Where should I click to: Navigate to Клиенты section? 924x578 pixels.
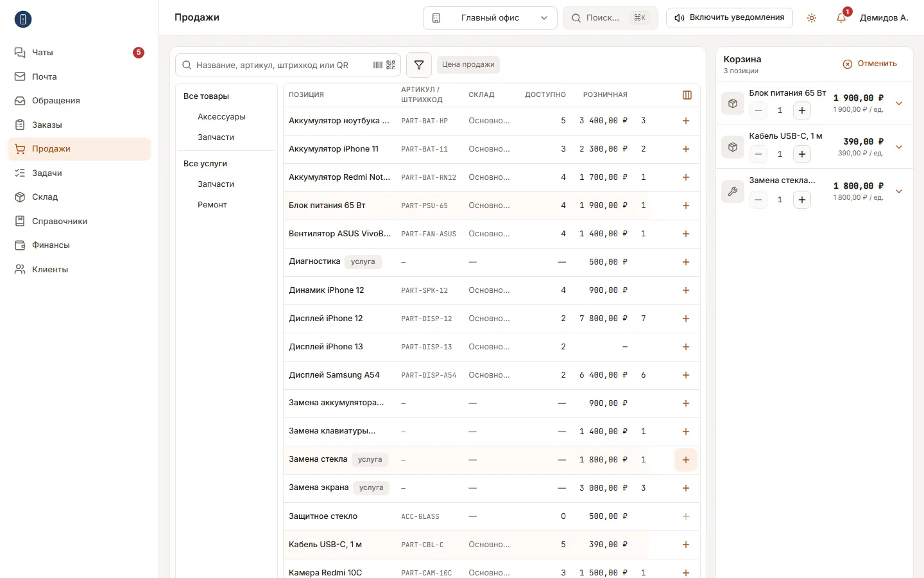(x=79, y=270)
